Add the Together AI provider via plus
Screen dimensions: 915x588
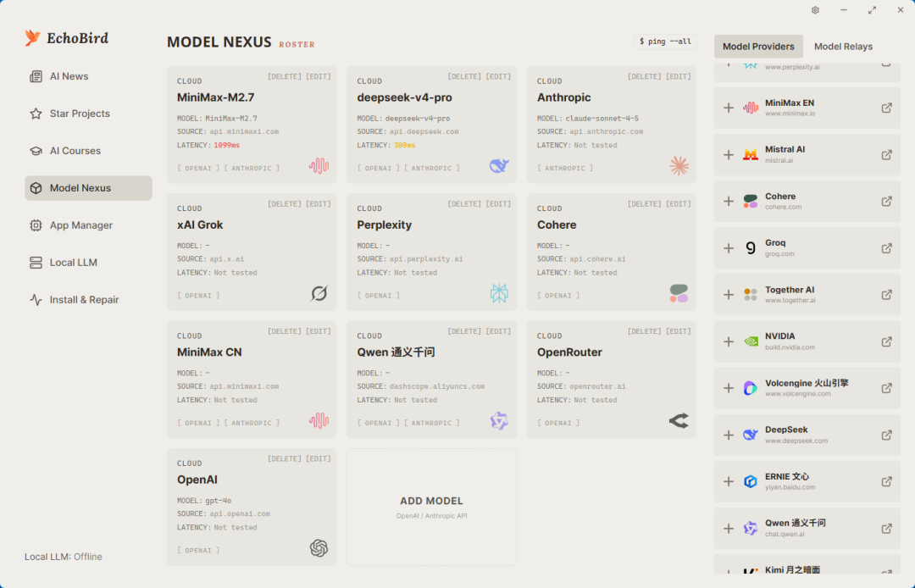[x=729, y=295]
